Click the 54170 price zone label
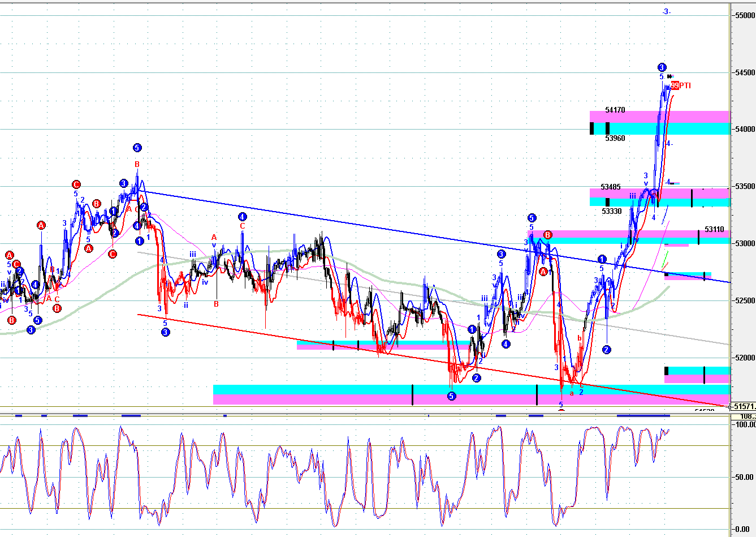This screenshot has width=756, height=537. coord(615,110)
